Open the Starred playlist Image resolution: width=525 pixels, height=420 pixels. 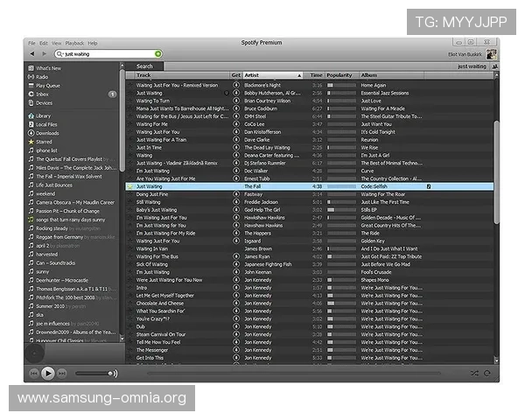click(44, 142)
